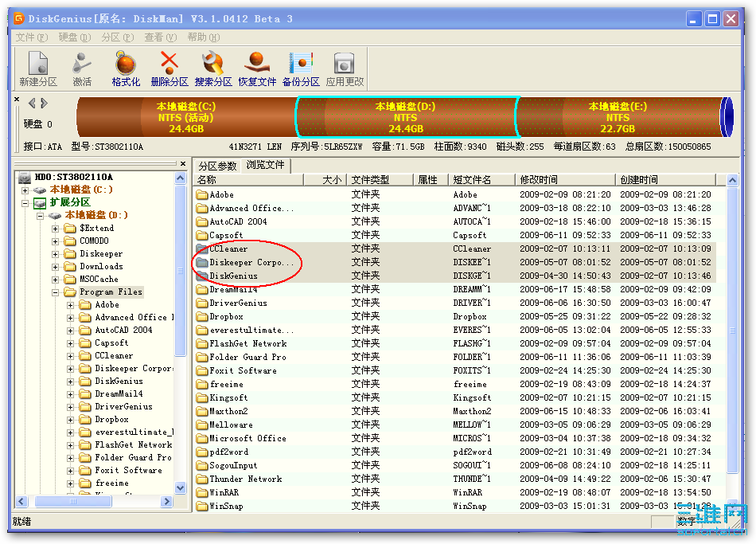756x544 pixels.
Task: Click the 备份分区 (backup partition) icon
Action: [301, 63]
